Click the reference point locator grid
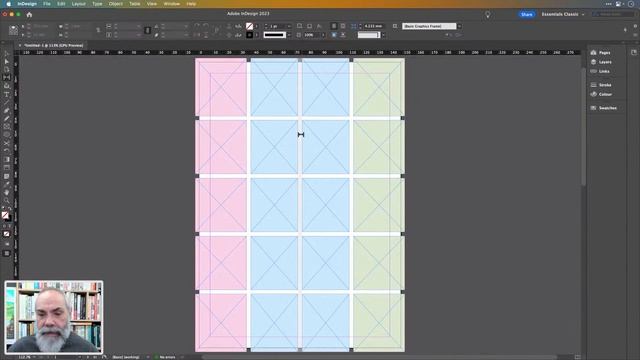 [x=13, y=30]
